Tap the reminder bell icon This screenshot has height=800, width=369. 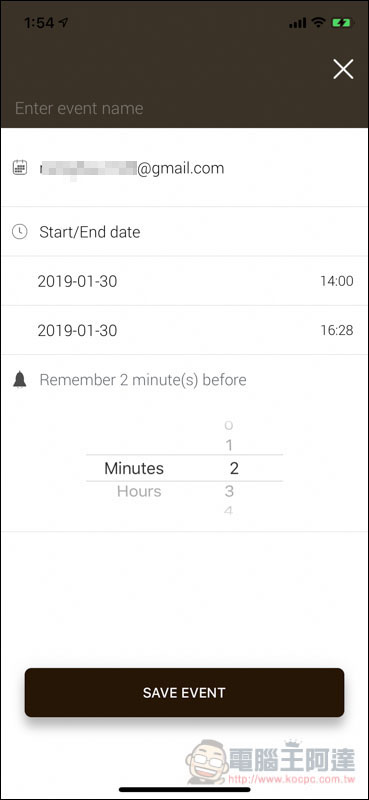coord(19,380)
